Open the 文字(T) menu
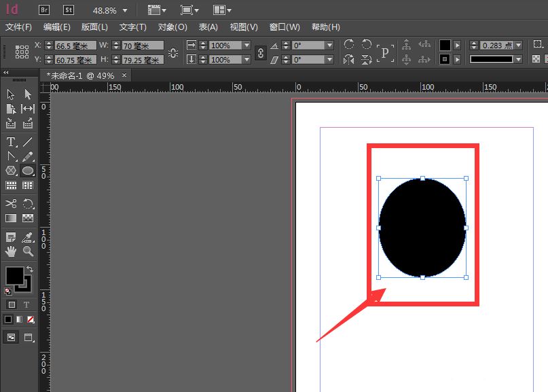This screenshot has width=548, height=392. (133, 27)
